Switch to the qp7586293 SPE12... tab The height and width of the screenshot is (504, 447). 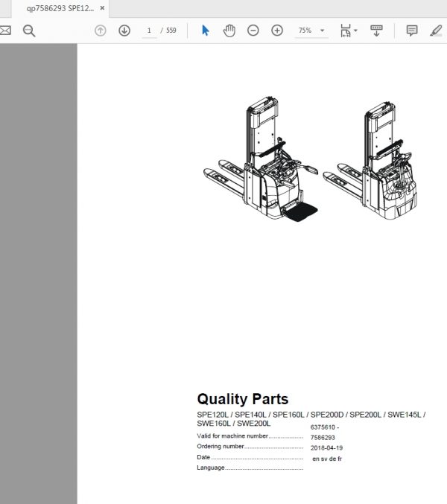[x=60, y=8]
